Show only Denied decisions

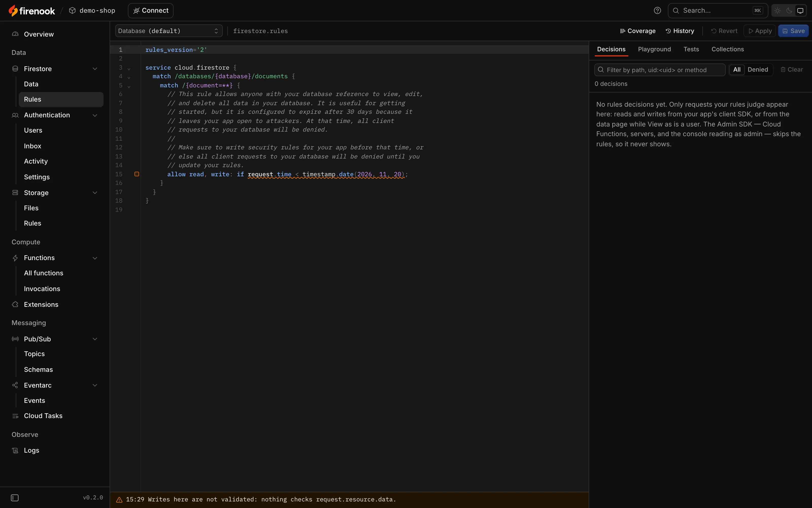(x=758, y=70)
